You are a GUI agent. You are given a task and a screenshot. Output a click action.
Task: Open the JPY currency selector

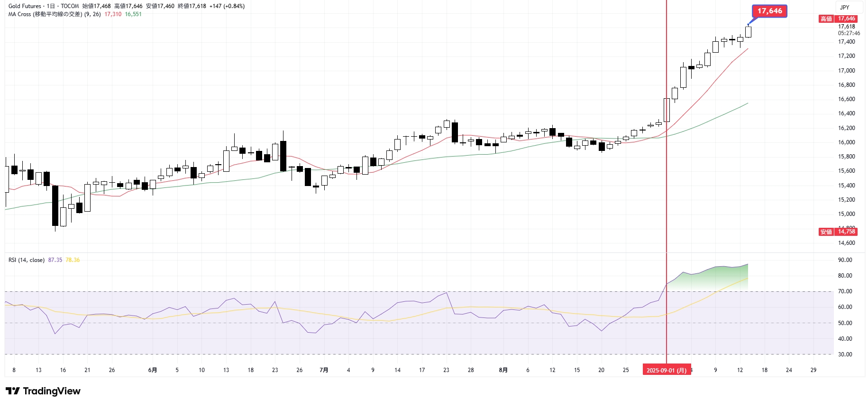click(x=845, y=7)
